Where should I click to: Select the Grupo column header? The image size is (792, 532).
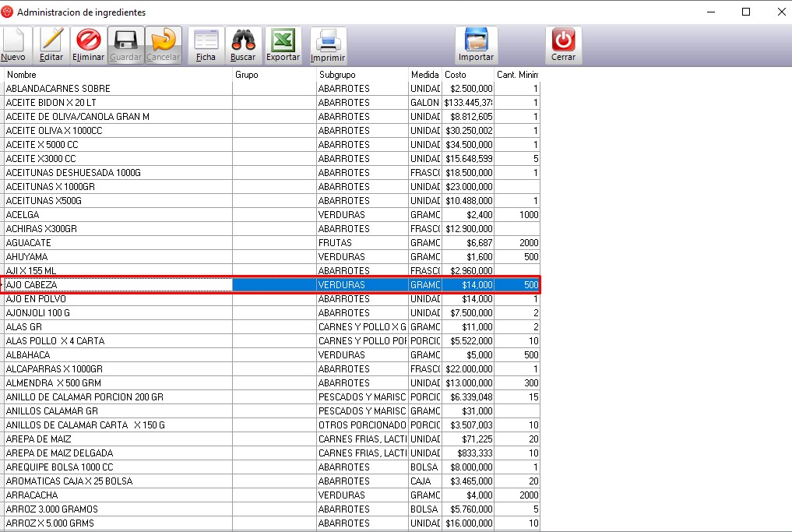274,75
